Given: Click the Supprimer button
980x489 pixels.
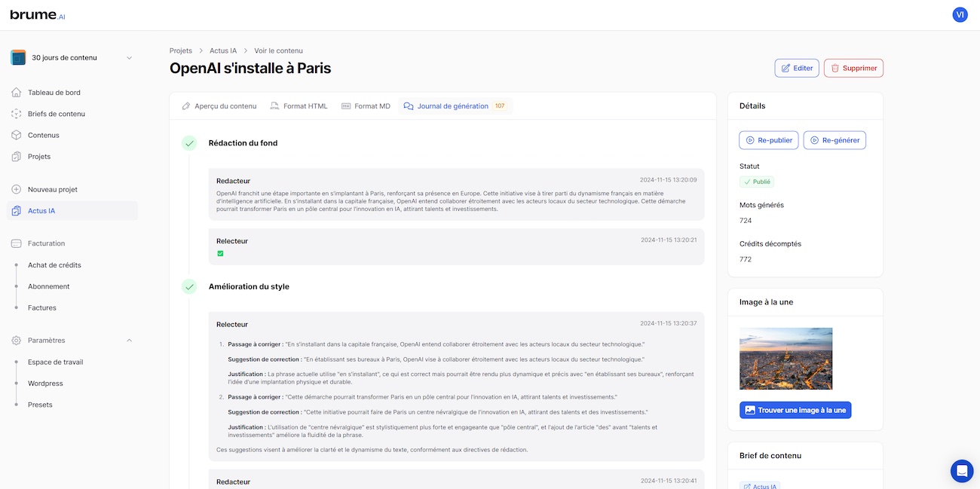Looking at the screenshot, I should (853, 68).
